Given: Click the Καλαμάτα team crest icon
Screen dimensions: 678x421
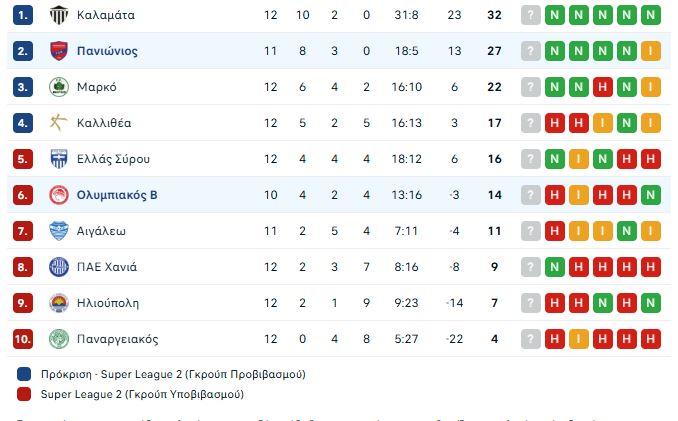Looking at the screenshot, I should point(57,15).
